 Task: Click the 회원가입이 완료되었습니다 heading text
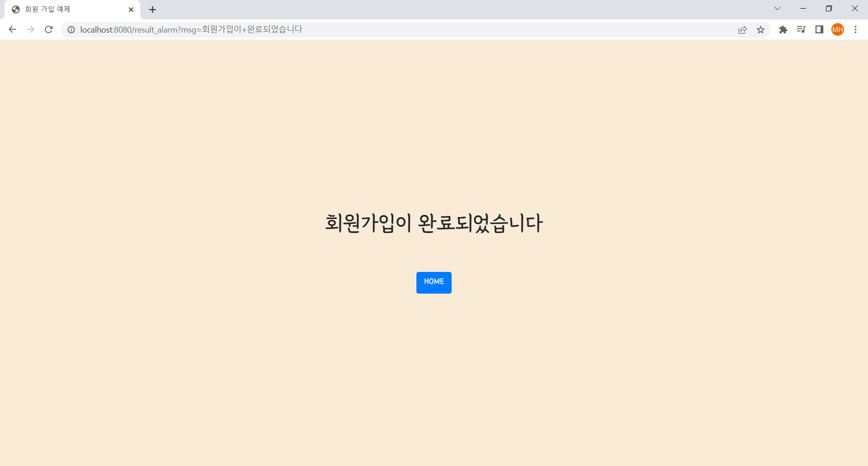tap(434, 223)
